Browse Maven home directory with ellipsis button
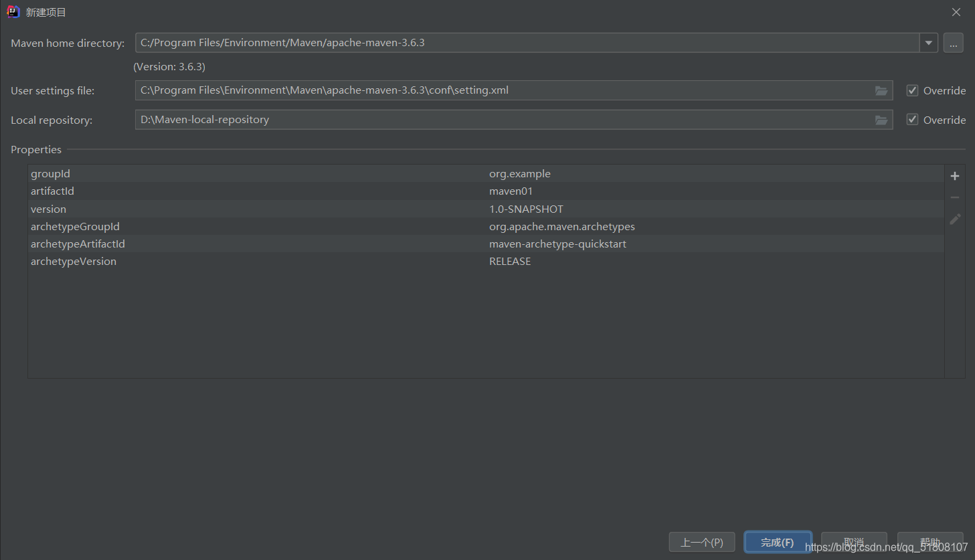This screenshot has width=975, height=560. click(954, 43)
